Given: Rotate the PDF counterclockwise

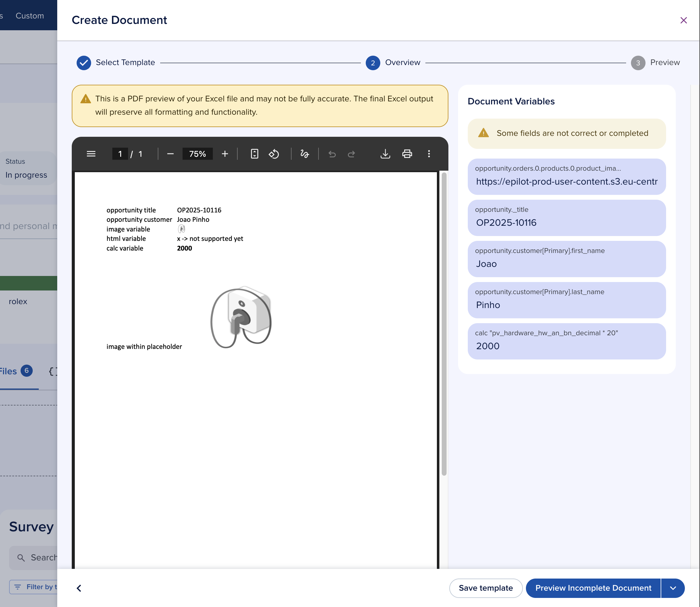Looking at the screenshot, I should (x=274, y=154).
